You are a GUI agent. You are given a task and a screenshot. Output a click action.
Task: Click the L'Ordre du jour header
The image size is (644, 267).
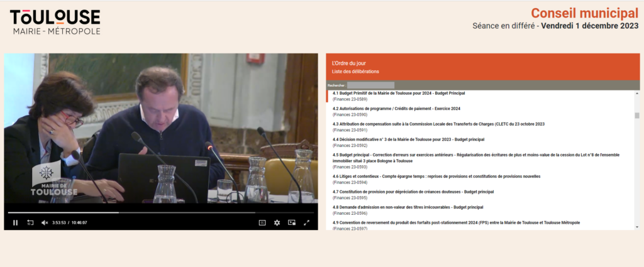coord(348,63)
